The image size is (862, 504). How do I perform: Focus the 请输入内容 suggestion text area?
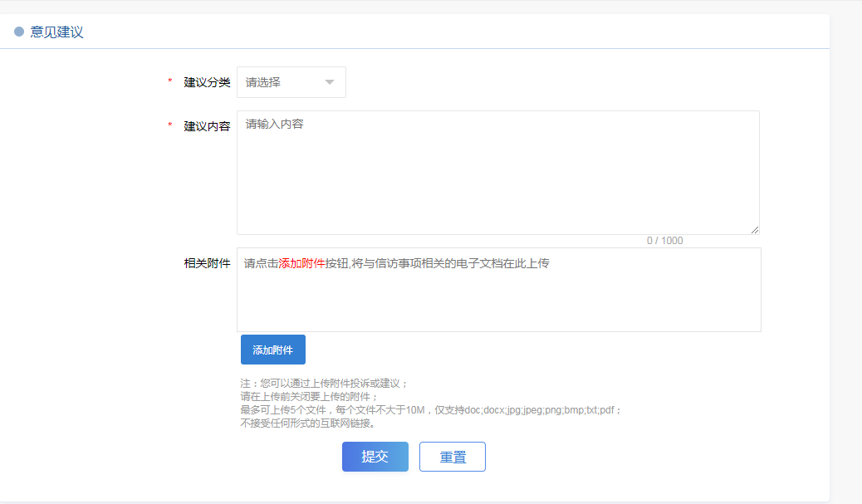[497, 173]
